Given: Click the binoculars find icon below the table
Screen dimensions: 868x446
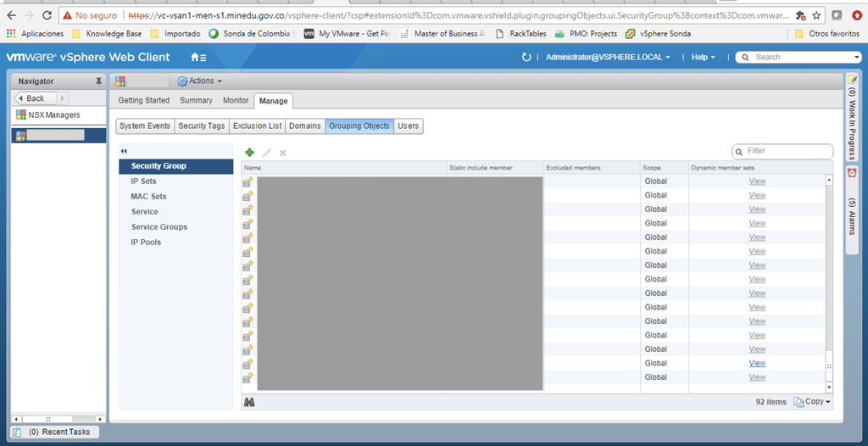Looking at the screenshot, I should [249, 402].
